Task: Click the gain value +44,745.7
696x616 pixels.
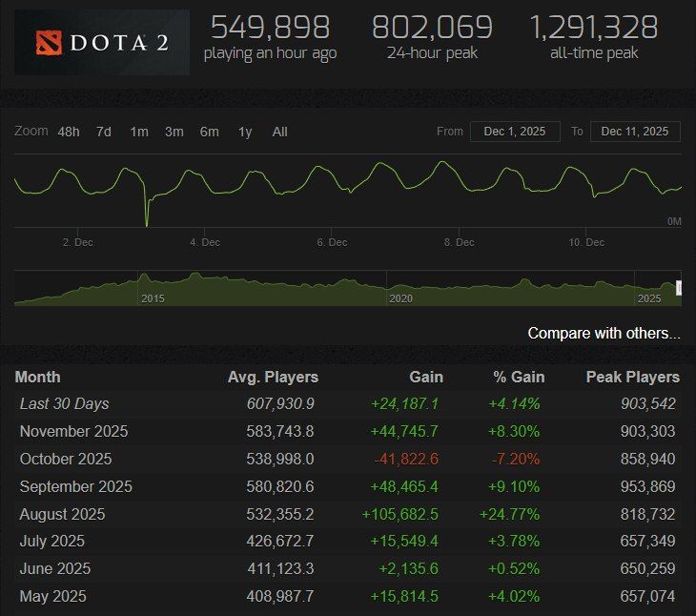Action: pos(404,431)
